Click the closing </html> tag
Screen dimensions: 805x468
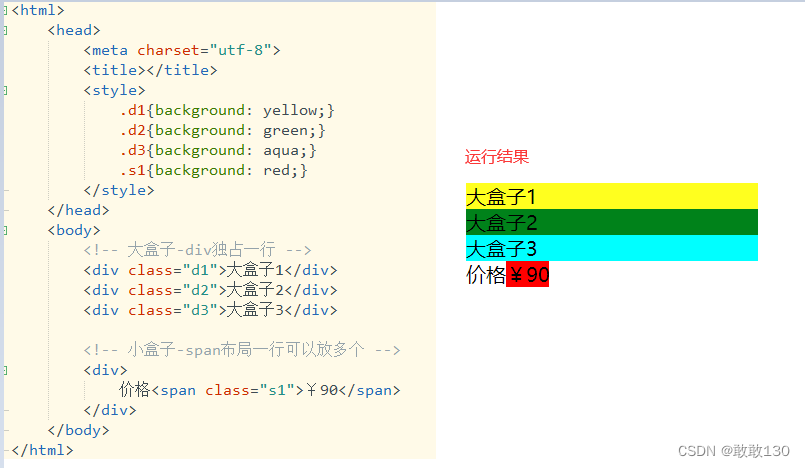[42, 451]
